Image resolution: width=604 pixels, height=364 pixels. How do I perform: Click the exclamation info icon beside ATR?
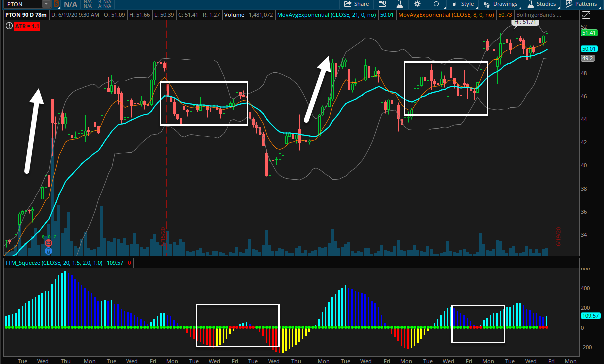pos(9,25)
